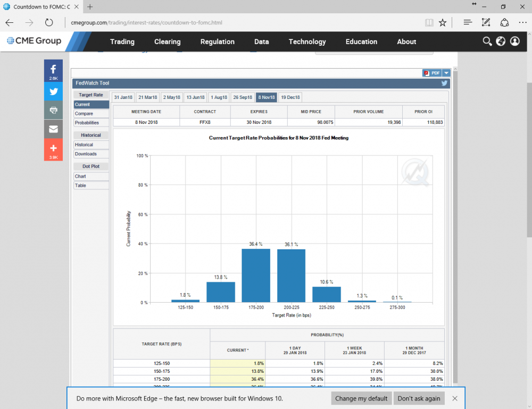Print page using sidebar printer icon
The height and width of the screenshot is (409, 532).
(53, 110)
